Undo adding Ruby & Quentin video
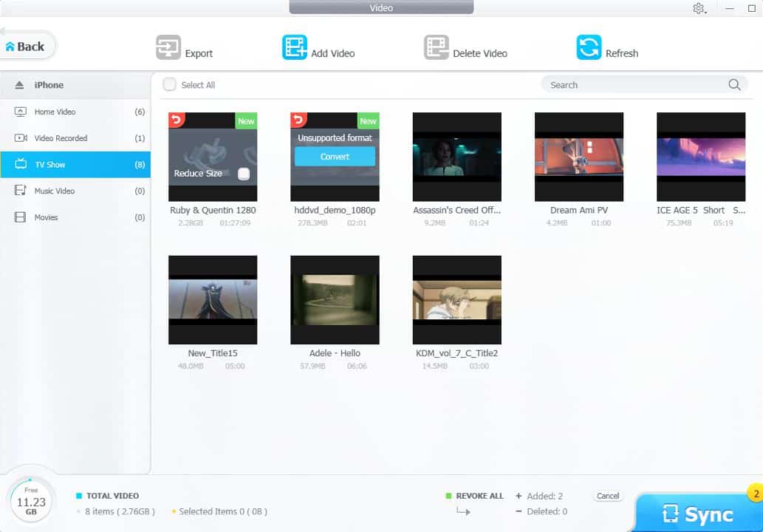 tap(177, 120)
